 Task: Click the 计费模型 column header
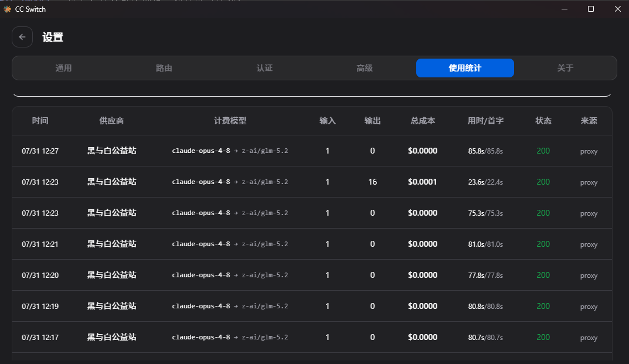pyautogui.click(x=230, y=121)
